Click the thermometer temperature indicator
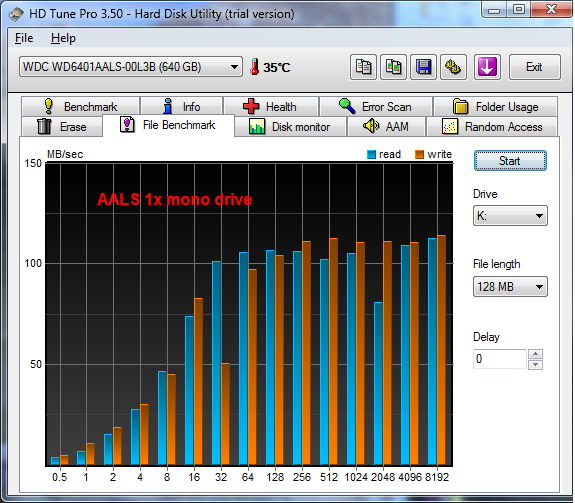The image size is (575, 503). (x=270, y=67)
